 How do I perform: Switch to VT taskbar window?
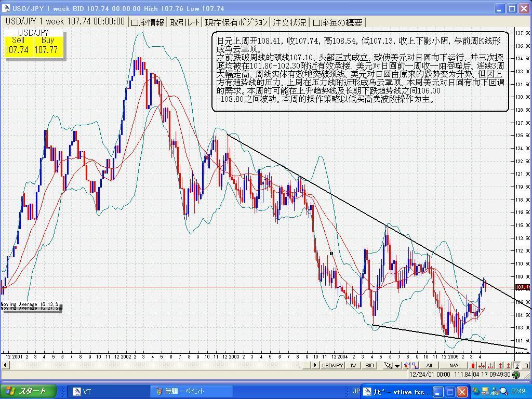108,392
